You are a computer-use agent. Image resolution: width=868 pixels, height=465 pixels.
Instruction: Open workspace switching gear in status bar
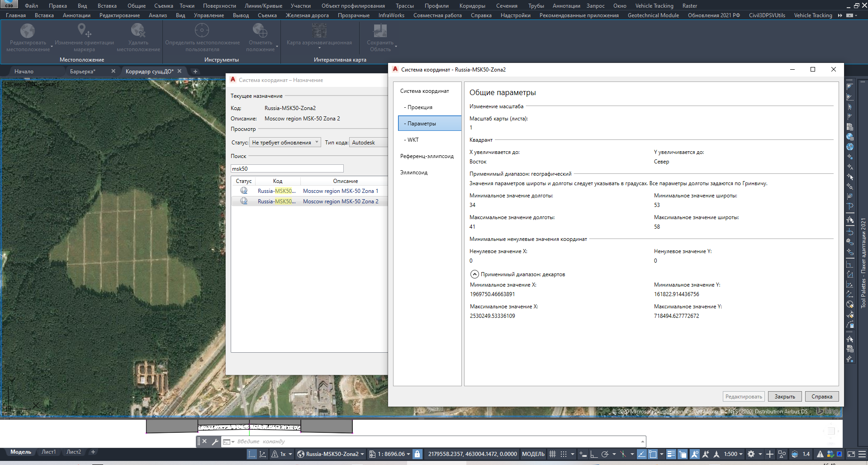(x=751, y=454)
